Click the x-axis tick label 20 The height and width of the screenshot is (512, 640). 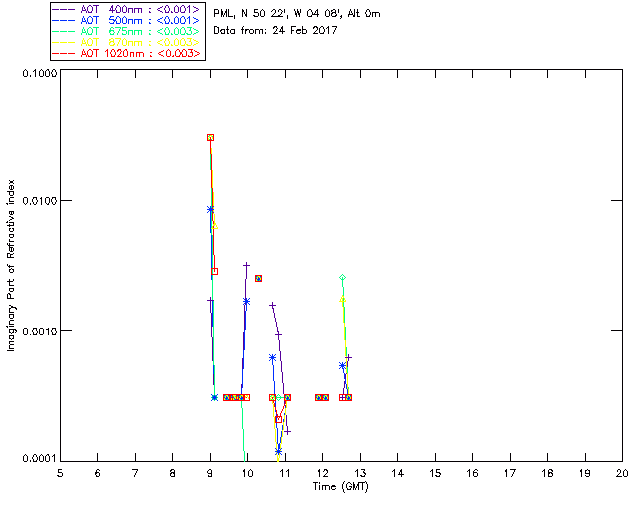[622, 473]
